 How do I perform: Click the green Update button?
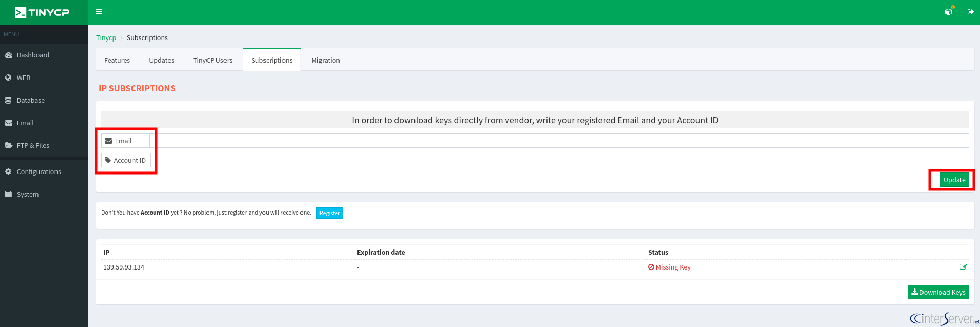[x=954, y=180]
